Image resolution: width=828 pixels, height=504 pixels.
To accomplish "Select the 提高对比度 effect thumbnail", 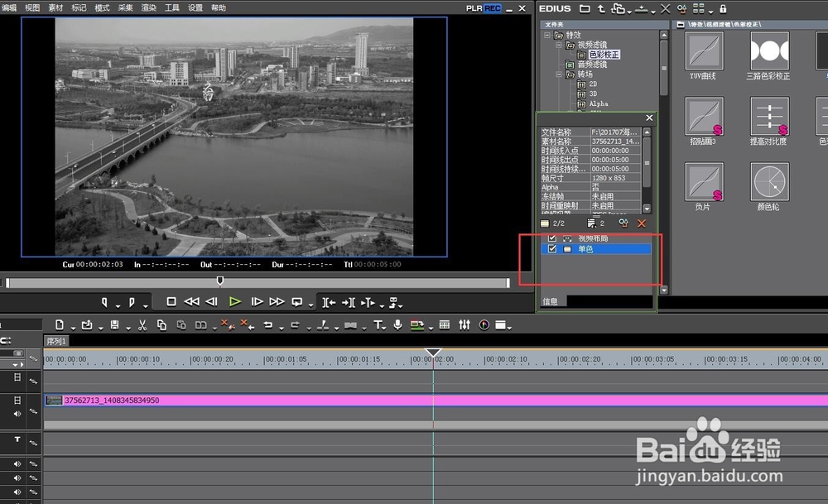I will 769,116.
